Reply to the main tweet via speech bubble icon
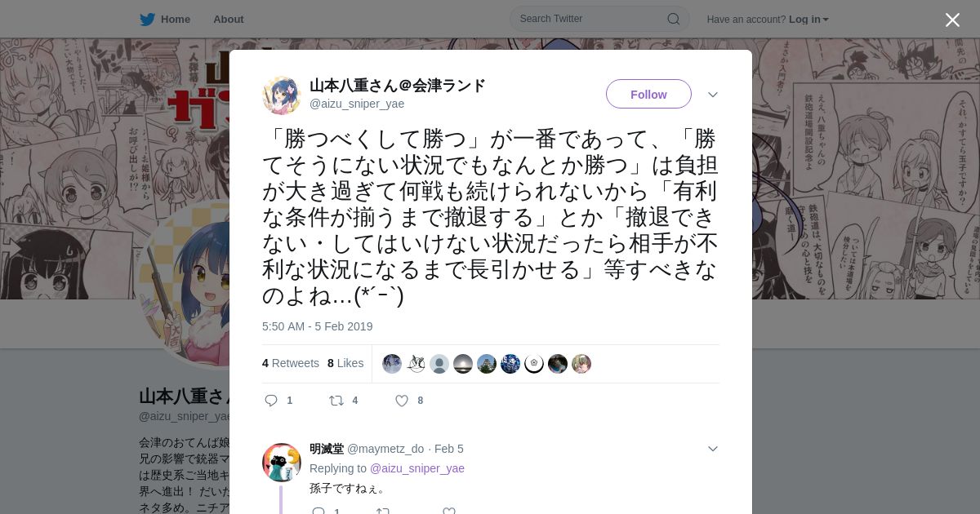 tap(272, 401)
